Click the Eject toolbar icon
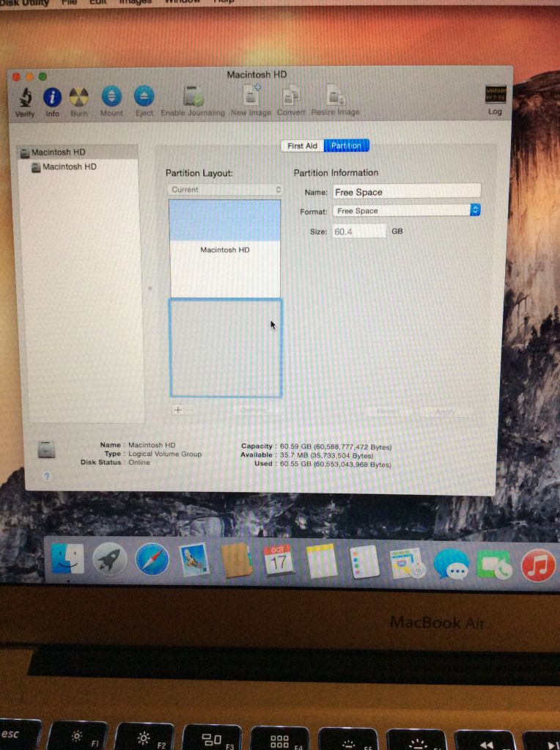Screen dimensions: 560x750 click(x=144, y=95)
